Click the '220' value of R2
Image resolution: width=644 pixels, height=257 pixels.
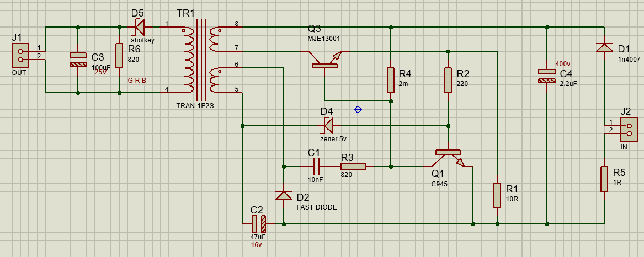tap(462, 84)
